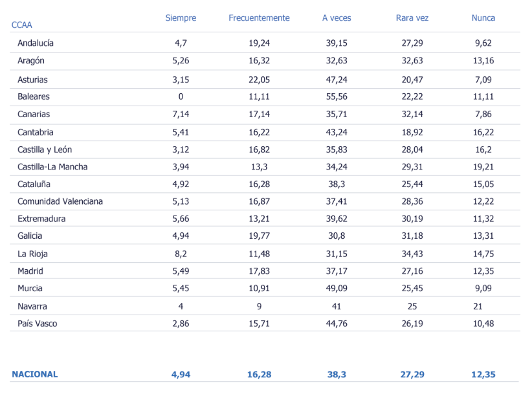The height and width of the screenshot is (398, 532).
Task: Click Navarra Nunca value 21
Action: (x=478, y=306)
